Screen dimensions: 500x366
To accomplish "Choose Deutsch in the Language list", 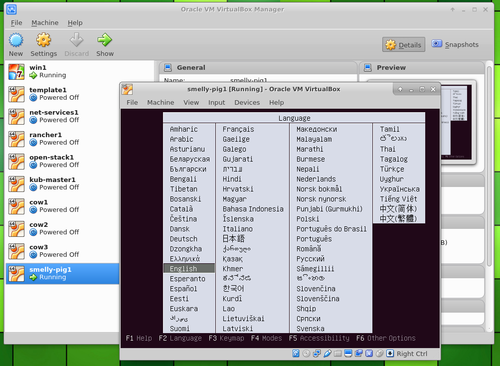I will (x=183, y=239).
